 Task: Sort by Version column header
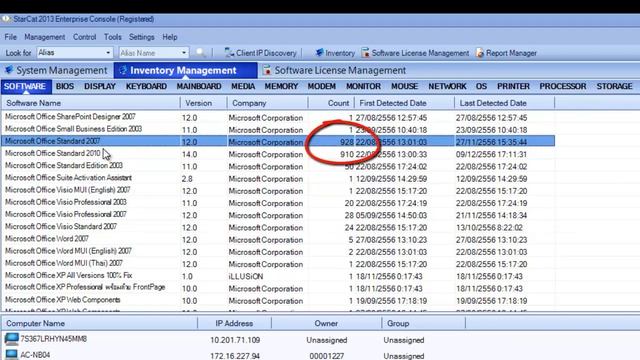tap(203, 103)
